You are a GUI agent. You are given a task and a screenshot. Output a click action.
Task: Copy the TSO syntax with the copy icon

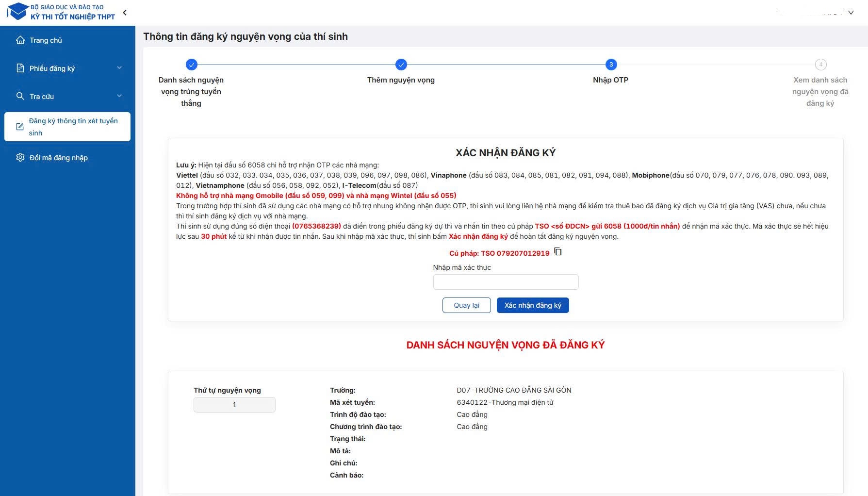click(x=558, y=252)
